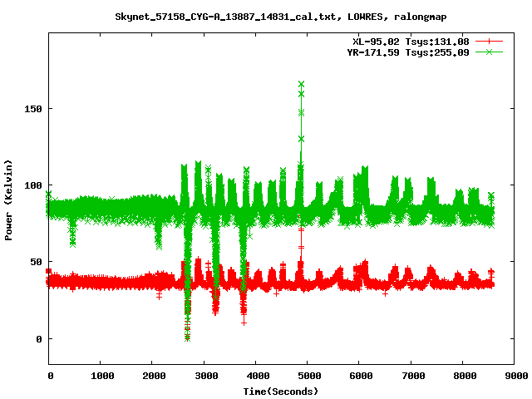Click the plot title Skynet_57158_CYG-A text
Screen dimensions: 532x399
(281, 17)
